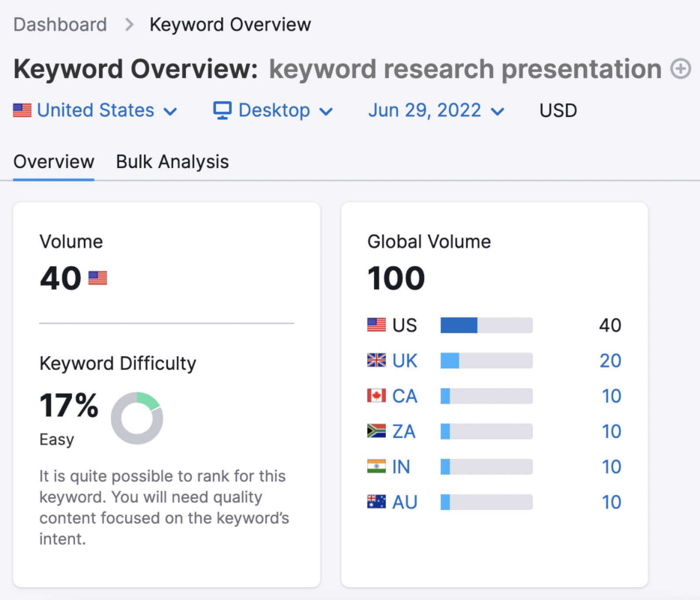This screenshot has height=600, width=700.
Task: Open the CA country link
Action: point(405,396)
